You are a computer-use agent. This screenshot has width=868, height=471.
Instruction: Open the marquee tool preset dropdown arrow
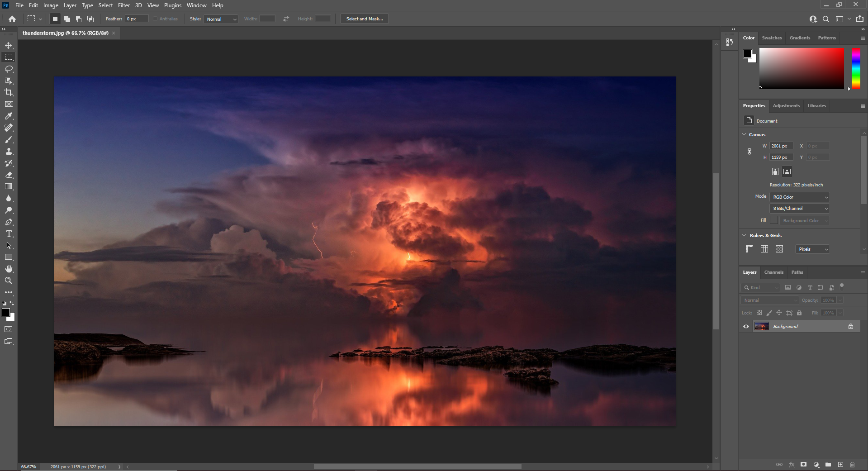click(41, 19)
